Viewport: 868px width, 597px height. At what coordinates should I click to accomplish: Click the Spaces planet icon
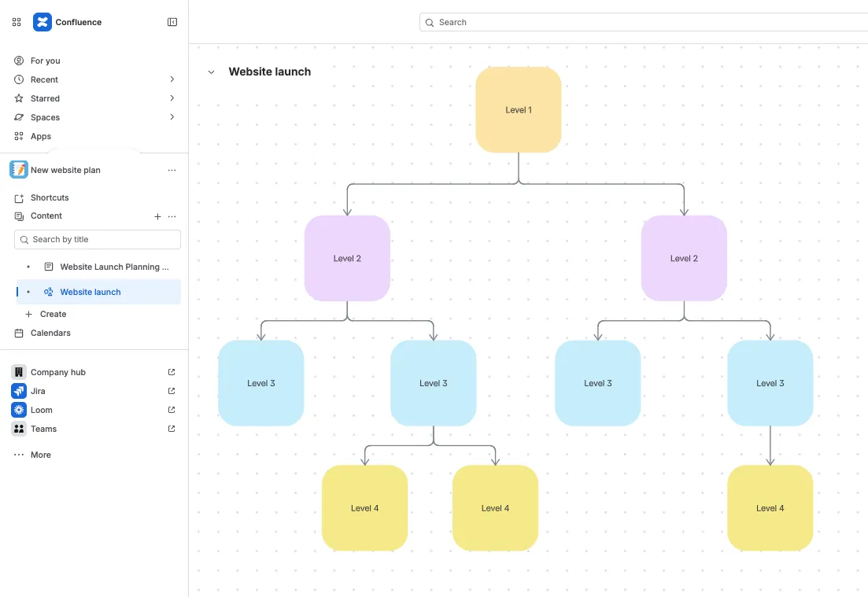[19, 117]
